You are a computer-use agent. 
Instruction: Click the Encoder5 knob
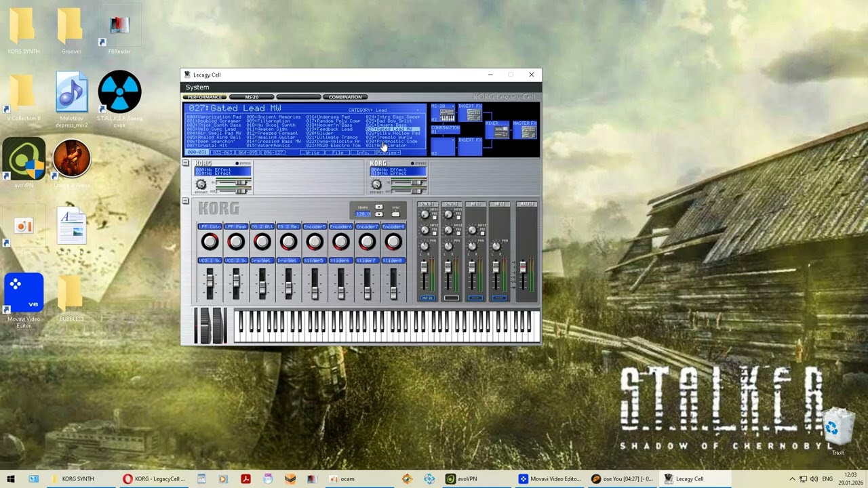[x=315, y=241]
